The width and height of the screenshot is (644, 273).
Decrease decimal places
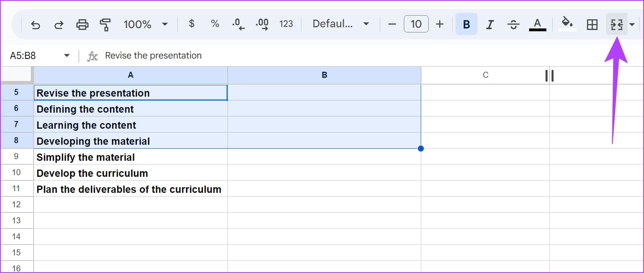(238, 24)
